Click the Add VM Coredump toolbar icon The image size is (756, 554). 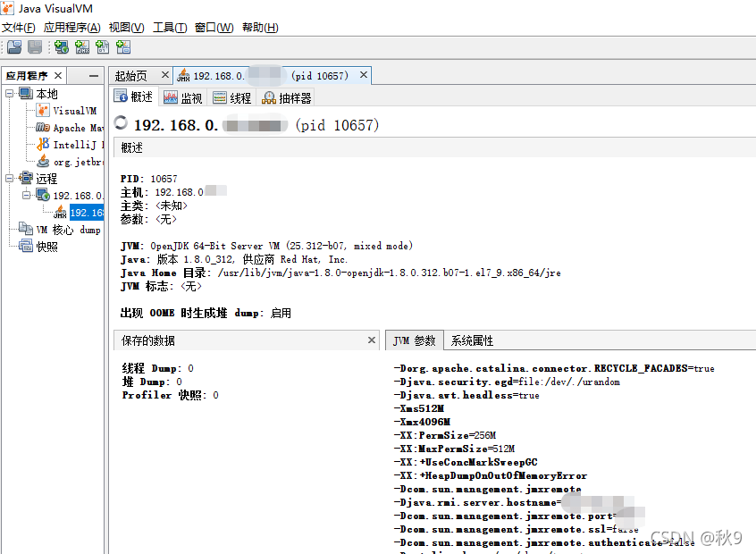click(x=102, y=46)
